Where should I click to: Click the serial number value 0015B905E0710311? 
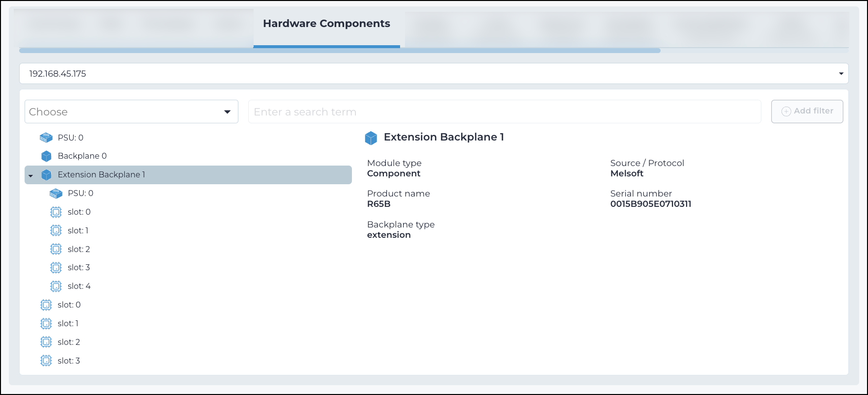(x=651, y=204)
